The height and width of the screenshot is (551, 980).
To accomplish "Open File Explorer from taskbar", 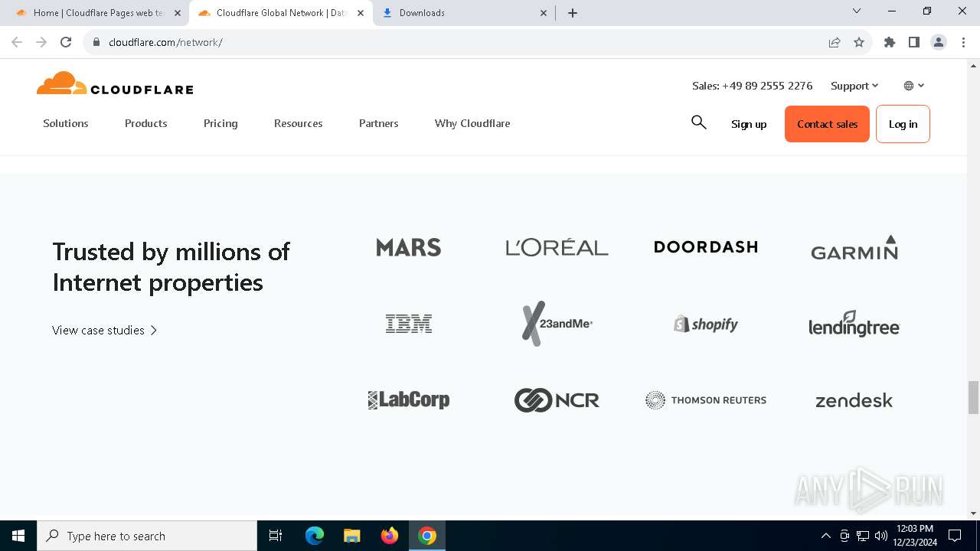I will (x=352, y=536).
